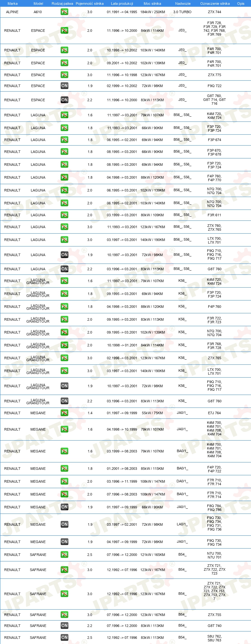Image resolution: width=251 pixels, height=644 pixels.
Task: Click petrol icon in Espace 84kW / 114KM row
Action: (x=64, y=31)
